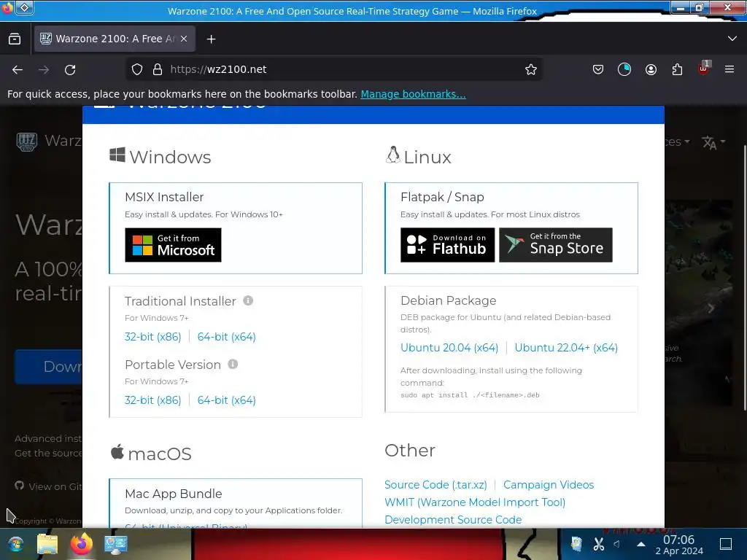Download Traditional Installer 32-bit (x86)
The image size is (747, 560).
[x=153, y=337]
